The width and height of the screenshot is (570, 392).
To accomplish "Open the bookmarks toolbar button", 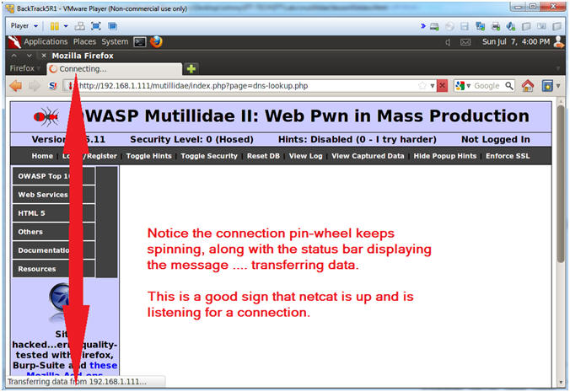I will (x=547, y=86).
